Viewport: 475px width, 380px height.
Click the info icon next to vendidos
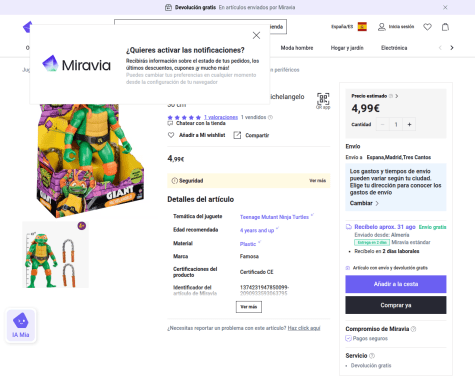(x=271, y=117)
